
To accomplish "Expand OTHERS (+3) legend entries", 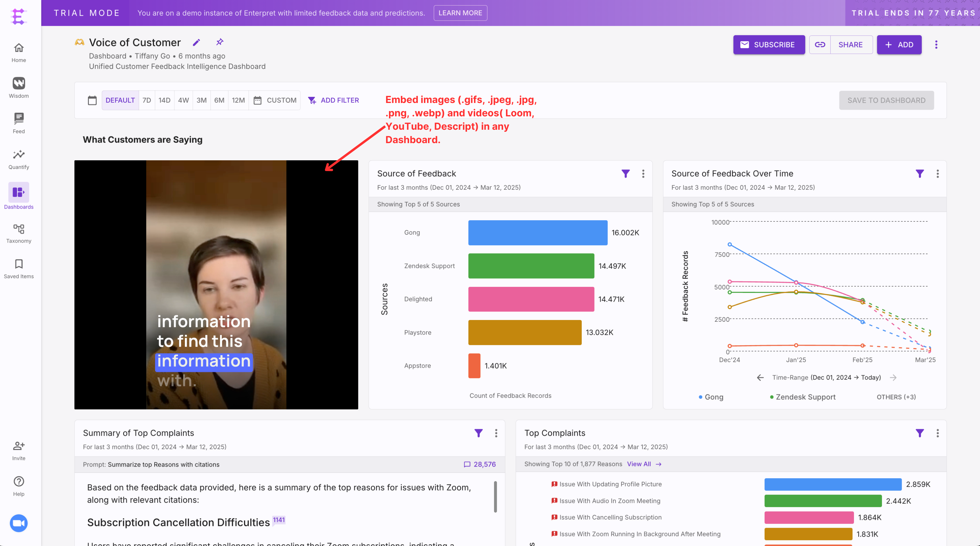I will coord(896,396).
